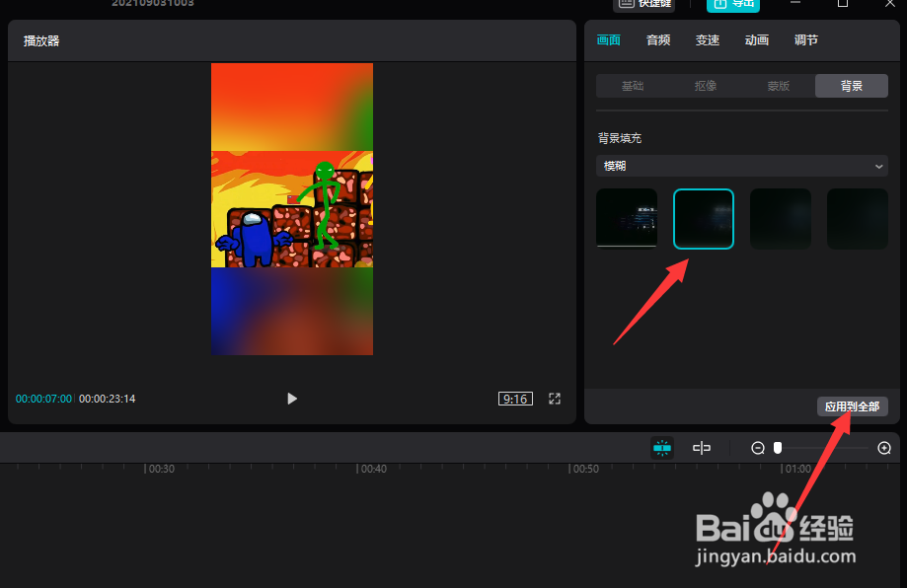
Task: Select the 蒙版 sub-tab
Action: 779,86
